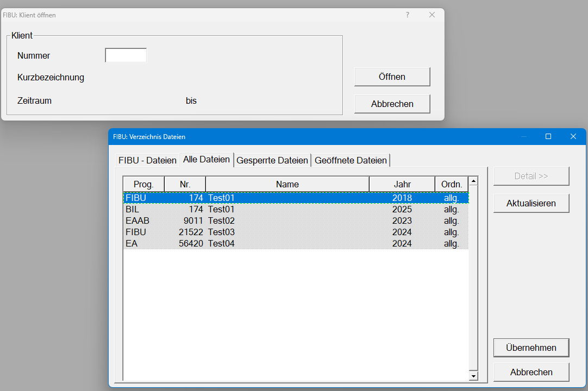Viewport: 588px width, 391px height.
Task: Open the Gesperrte Dateien tab
Action: pos(272,160)
